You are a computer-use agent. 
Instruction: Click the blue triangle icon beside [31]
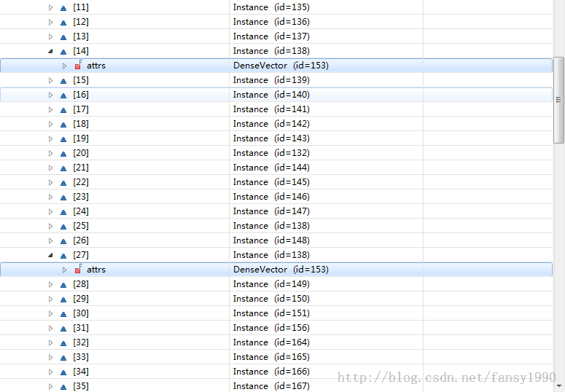[63, 329]
